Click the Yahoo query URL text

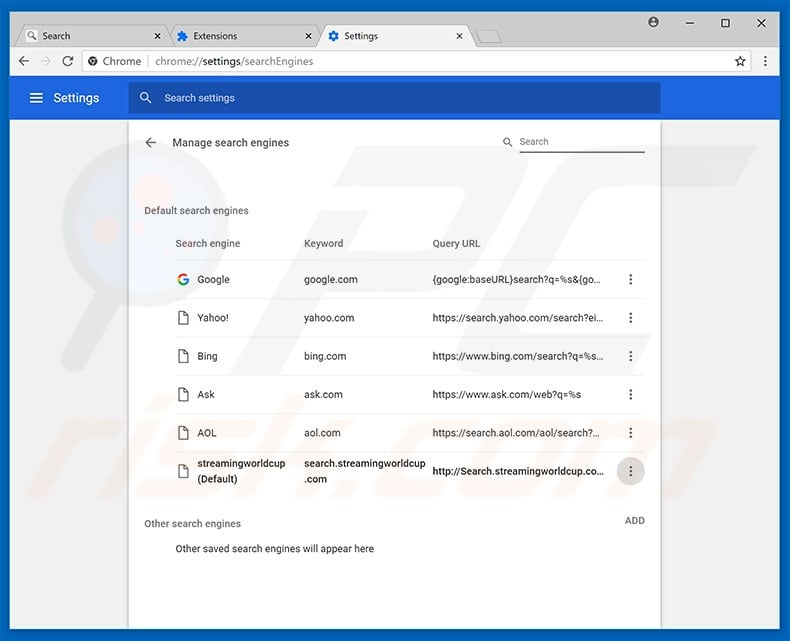click(x=517, y=317)
